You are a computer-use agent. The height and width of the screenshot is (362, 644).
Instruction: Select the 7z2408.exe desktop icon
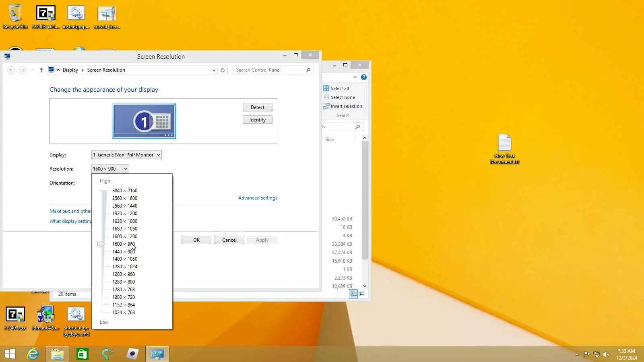click(15, 318)
